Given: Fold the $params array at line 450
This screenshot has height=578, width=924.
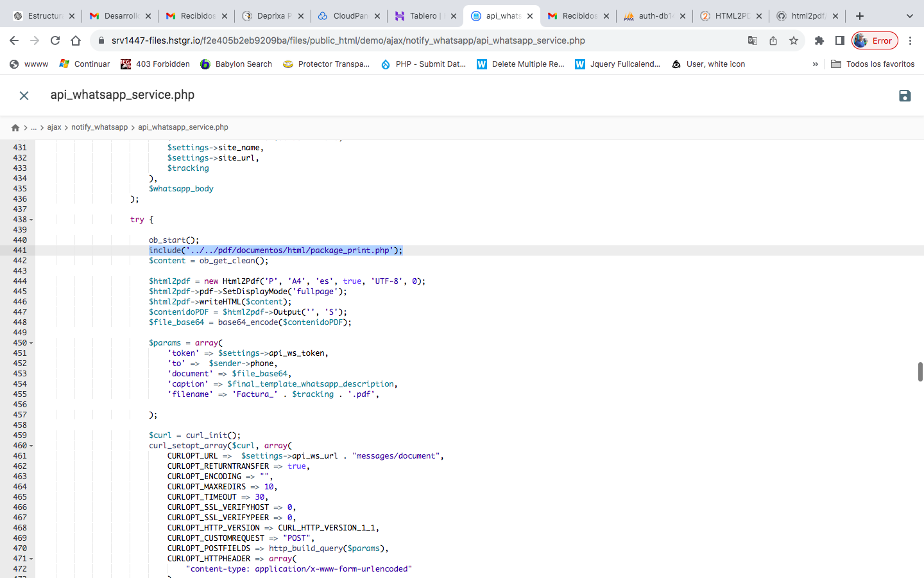Looking at the screenshot, I should pos(31,343).
